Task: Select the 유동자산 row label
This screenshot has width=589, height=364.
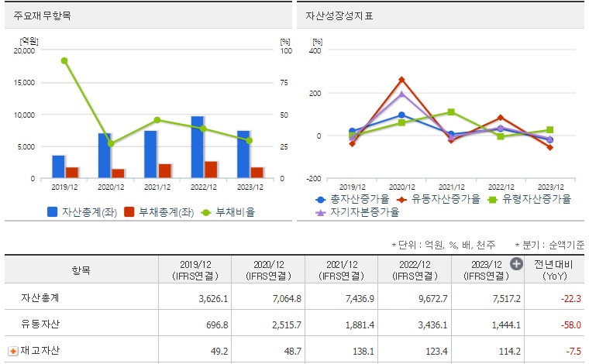Action: click(x=40, y=324)
